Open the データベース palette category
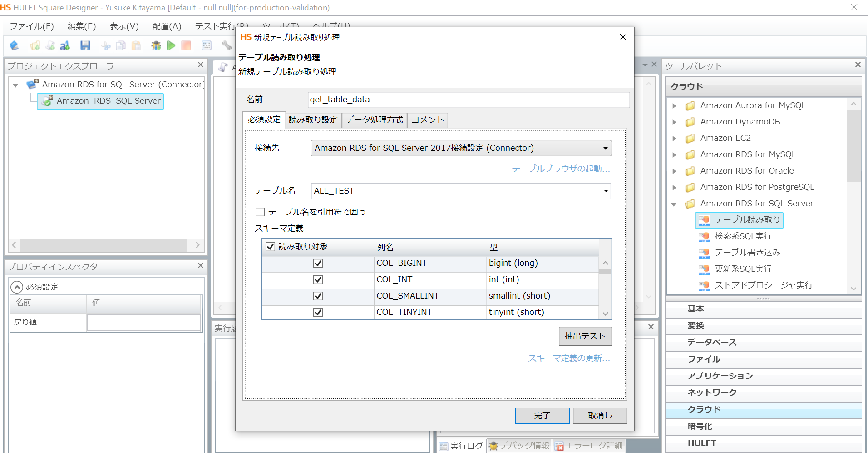The image size is (868, 453). pyautogui.click(x=764, y=343)
